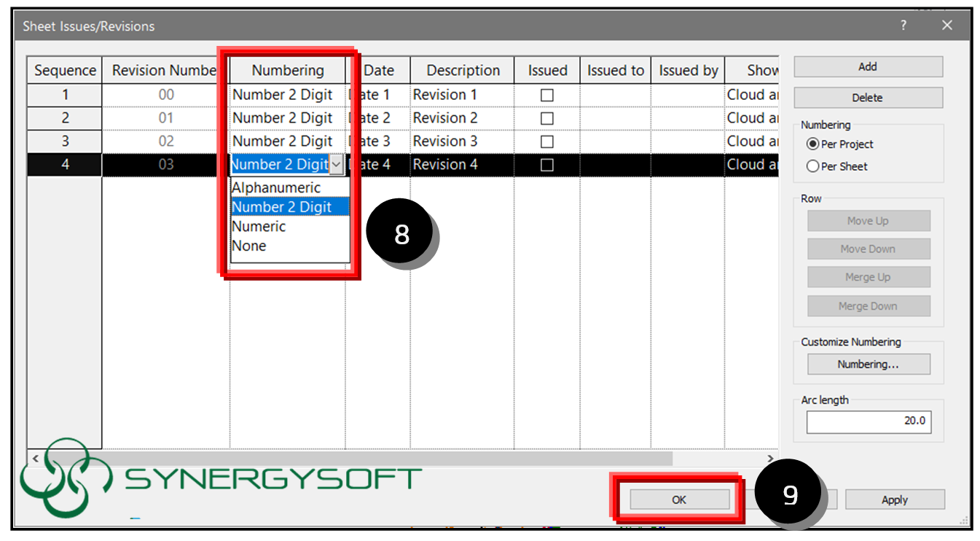Click the dialog help question mark icon
The height and width of the screenshot is (541, 980).
pos(903,25)
